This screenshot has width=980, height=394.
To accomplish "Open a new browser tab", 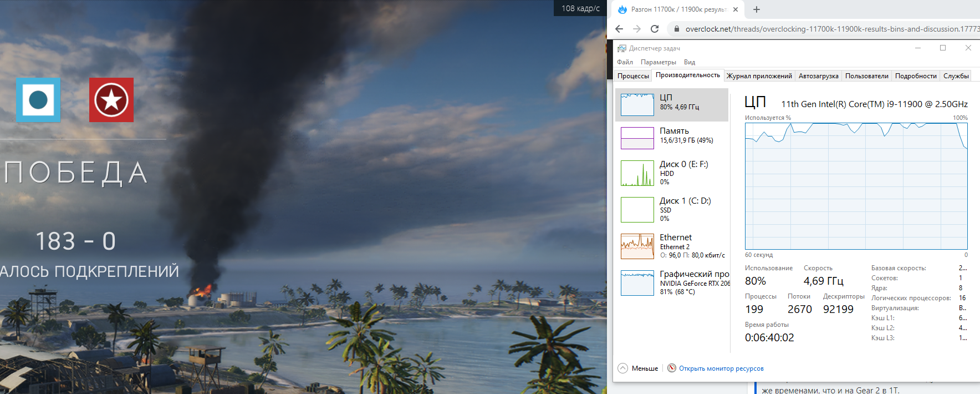I will pyautogui.click(x=757, y=9).
